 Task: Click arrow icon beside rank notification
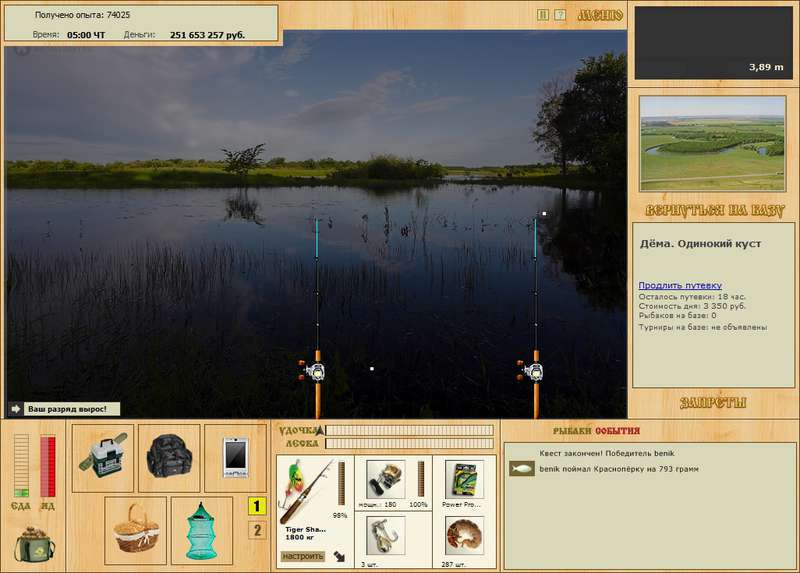click(16, 409)
